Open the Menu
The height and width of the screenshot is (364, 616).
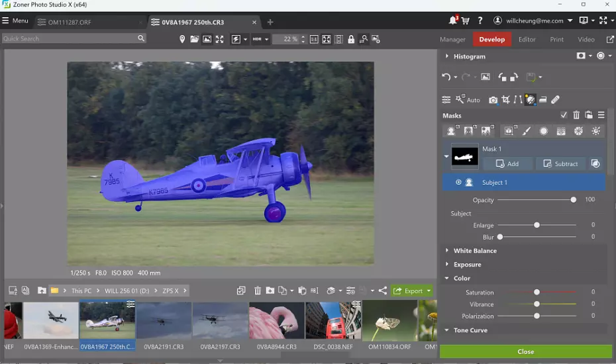click(15, 21)
